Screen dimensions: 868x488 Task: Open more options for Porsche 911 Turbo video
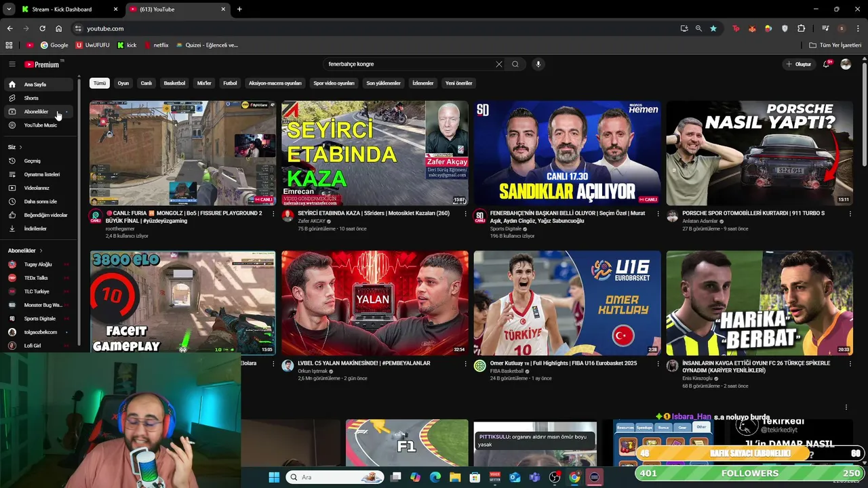850,213
